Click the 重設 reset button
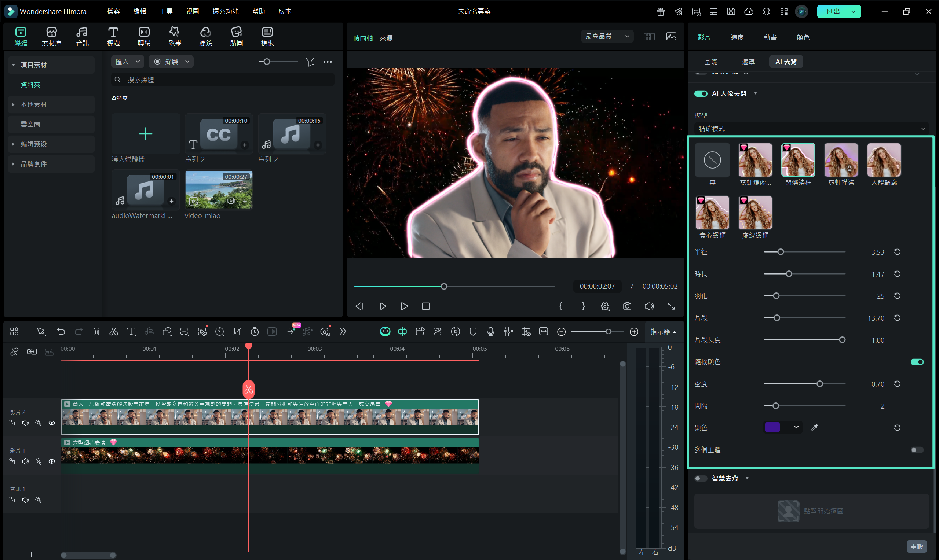The height and width of the screenshot is (560, 939). pos(917,546)
